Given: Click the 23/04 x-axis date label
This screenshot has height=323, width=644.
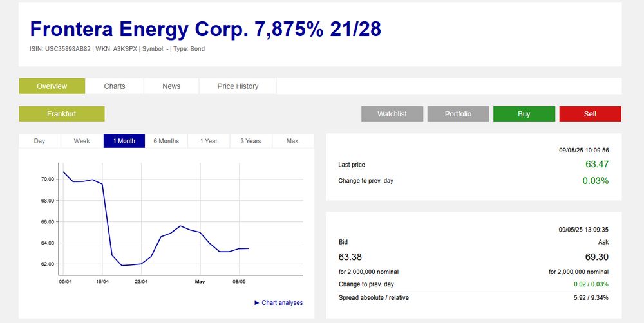Looking at the screenshot, I should click(141, 282).
